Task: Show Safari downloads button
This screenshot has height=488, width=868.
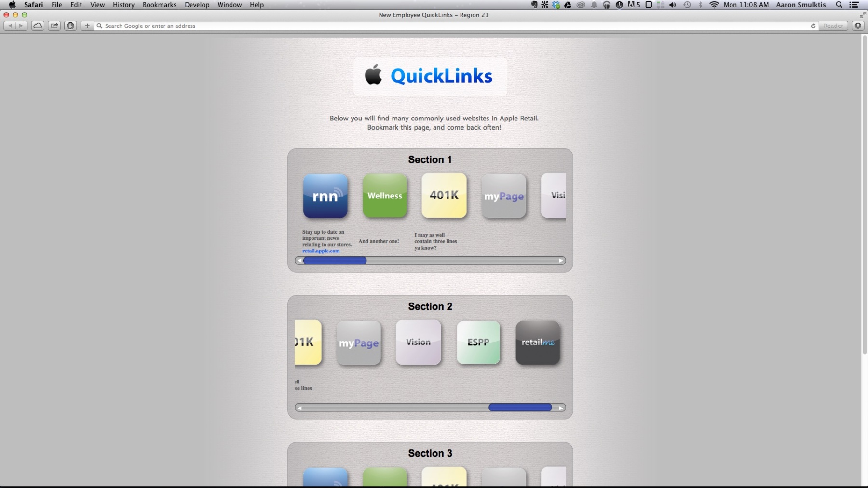Action: pos(858,26)
